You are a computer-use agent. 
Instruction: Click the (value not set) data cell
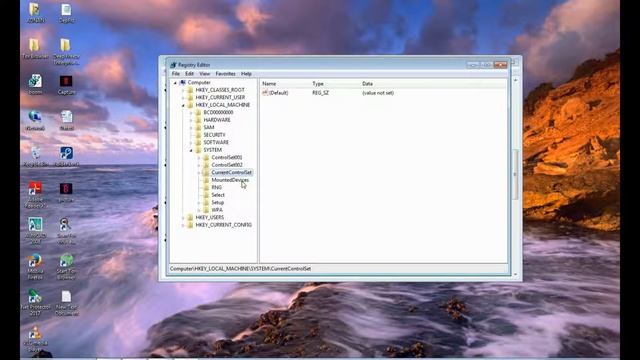pyautogui.click(x=378, y=93)
